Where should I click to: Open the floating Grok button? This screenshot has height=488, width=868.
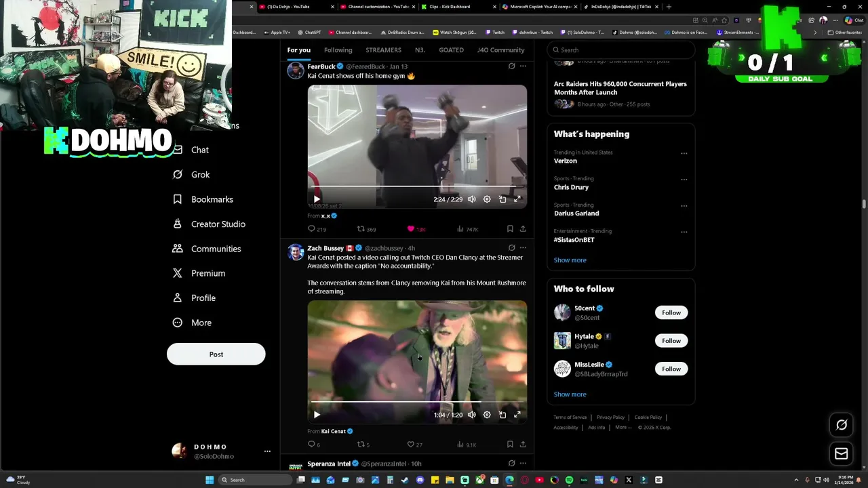tap(842, 425)
